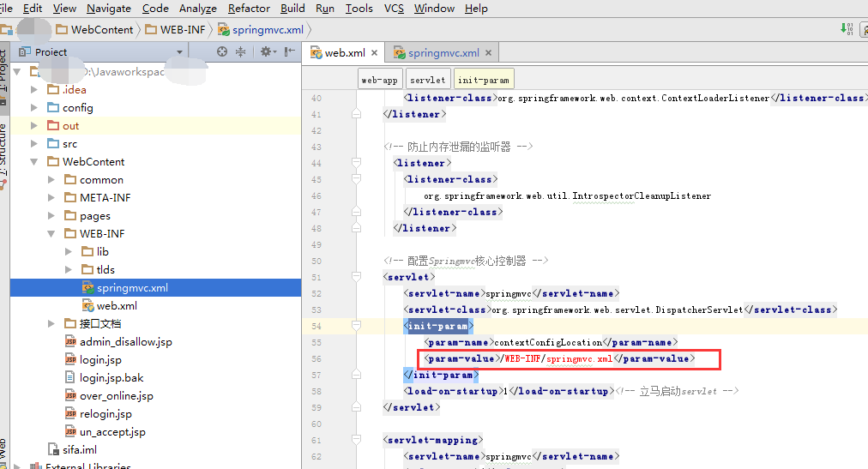The image size is (868, 469).
Task: Expand the src folder
Action: (33, 144)
